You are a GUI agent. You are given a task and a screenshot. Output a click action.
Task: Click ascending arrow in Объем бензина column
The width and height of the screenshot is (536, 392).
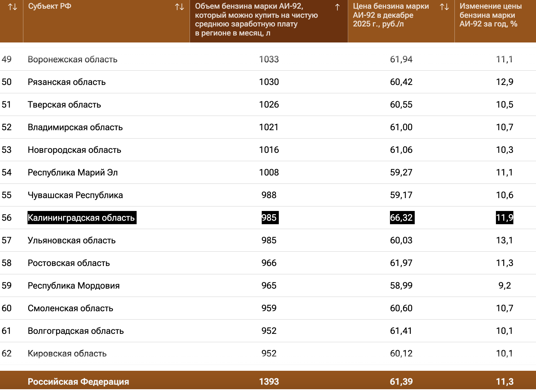337,7
